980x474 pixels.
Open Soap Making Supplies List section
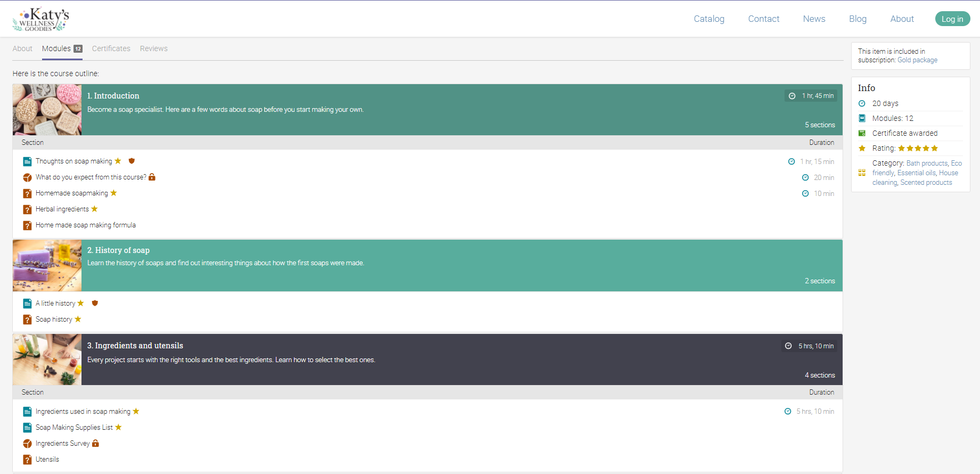point(74,428)
